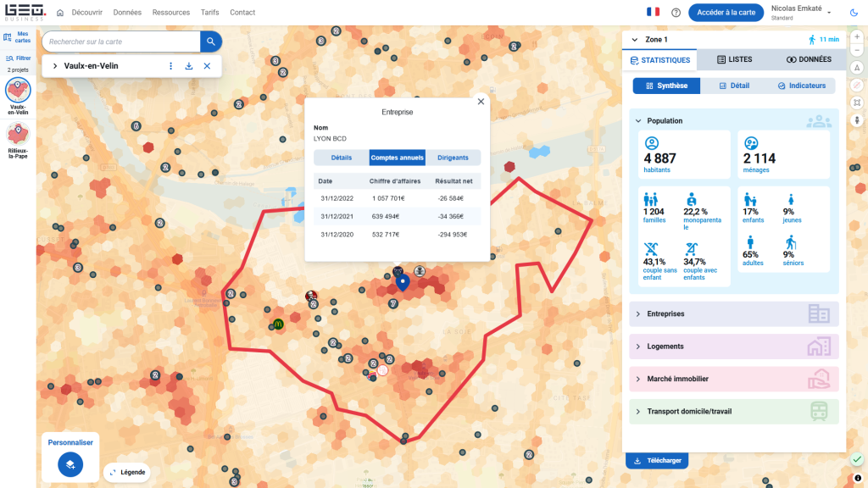Click the Rechercher sur la carte field
Viewport: 868px width, 488px height.
(x=120, y=42)
